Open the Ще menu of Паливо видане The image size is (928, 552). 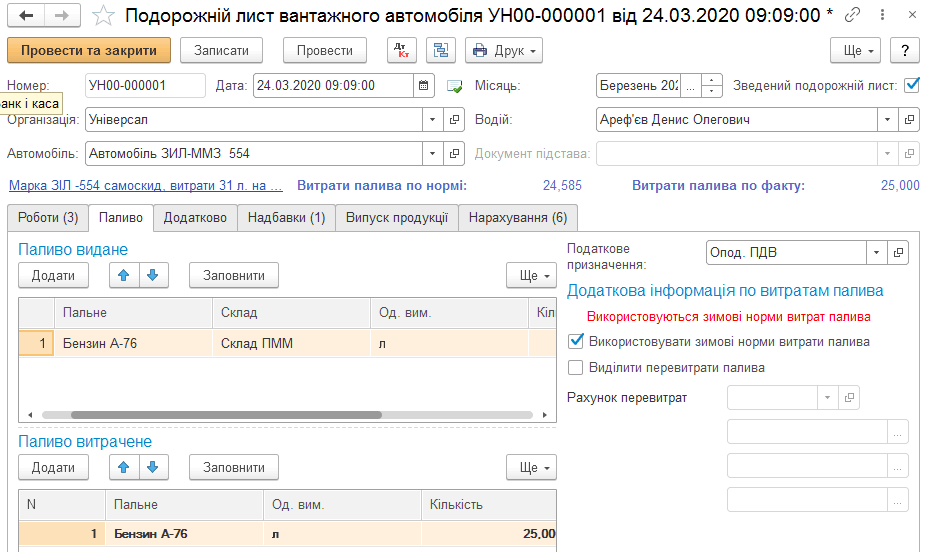(531, 276)
